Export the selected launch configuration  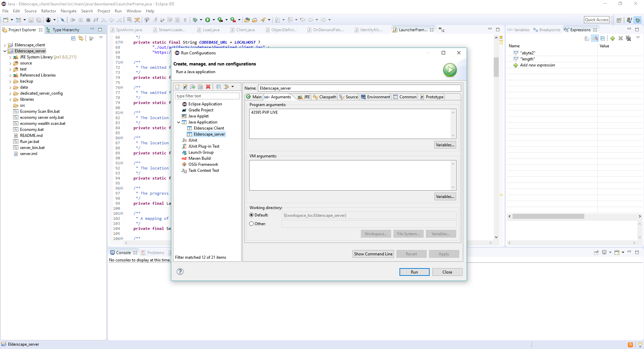point(193,87)
